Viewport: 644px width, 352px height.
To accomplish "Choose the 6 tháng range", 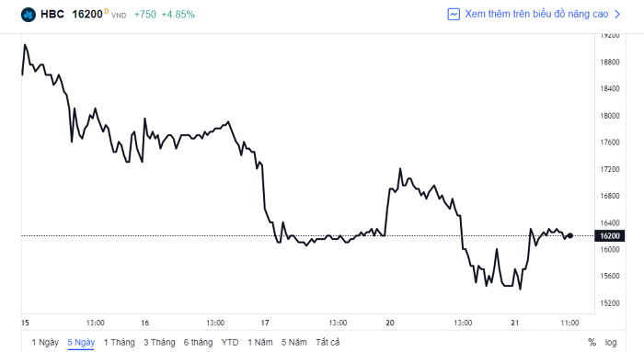I will click(x=198, y=342).
